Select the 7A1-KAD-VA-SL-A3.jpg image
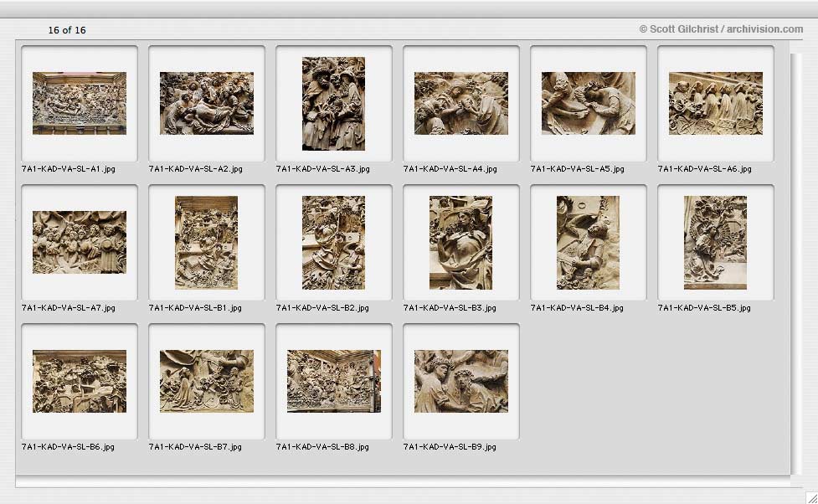The height and width of the screenshot is (504, 818). pyautogui.click(x=333, y=103)
